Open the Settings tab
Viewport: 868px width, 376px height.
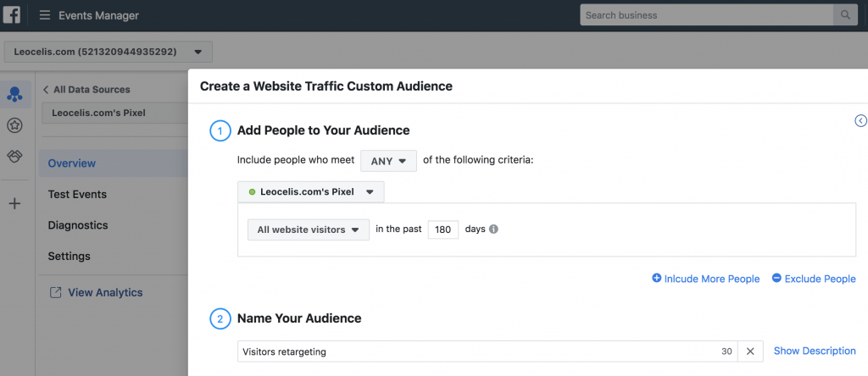[69, 256]
